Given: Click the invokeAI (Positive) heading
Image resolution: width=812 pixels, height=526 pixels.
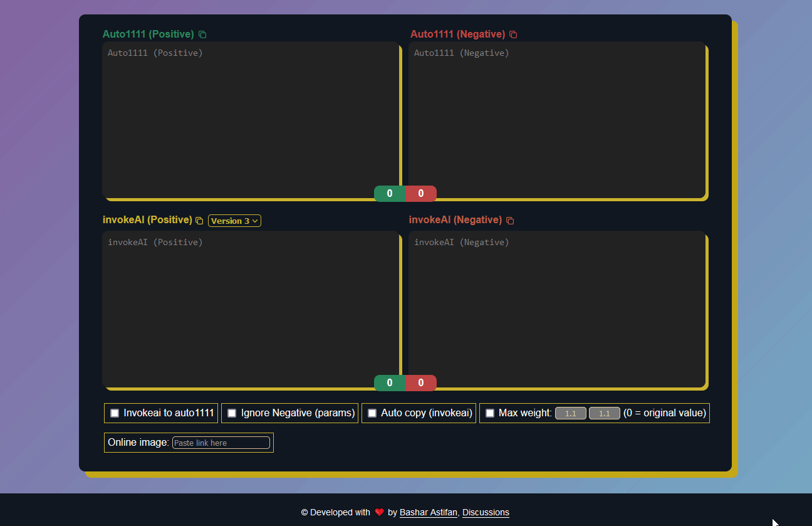Looking at the screenshot, I should tap(147, 219).
